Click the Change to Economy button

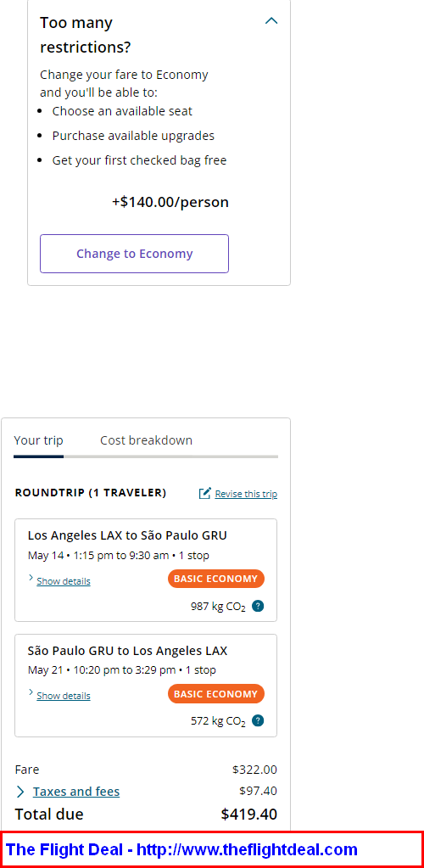pos(134,254)
